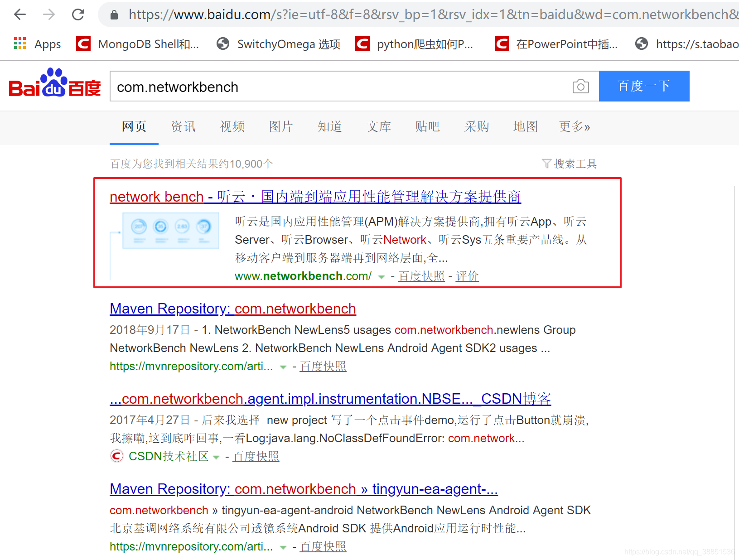Open Maven Repository tingyun-ea-agent result

tap(304, 489)
